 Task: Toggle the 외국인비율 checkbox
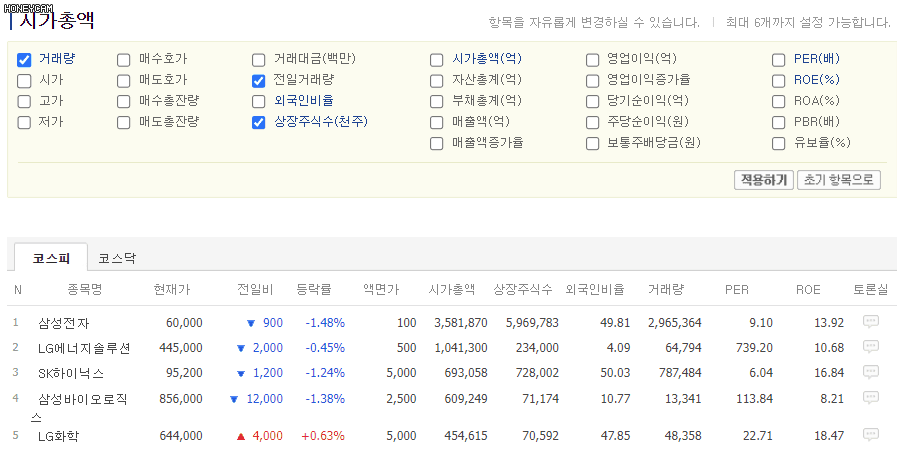pos(259,102)
